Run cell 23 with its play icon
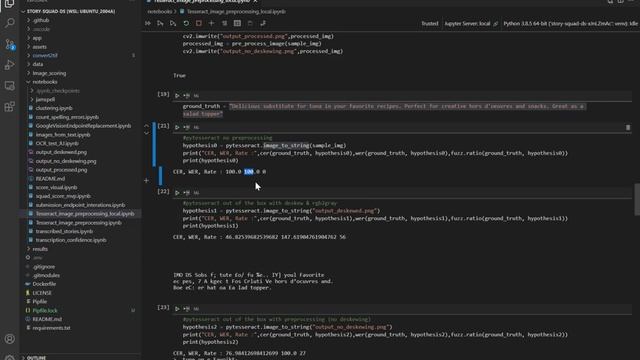This screenshot has width=640, height=360. 177,309
